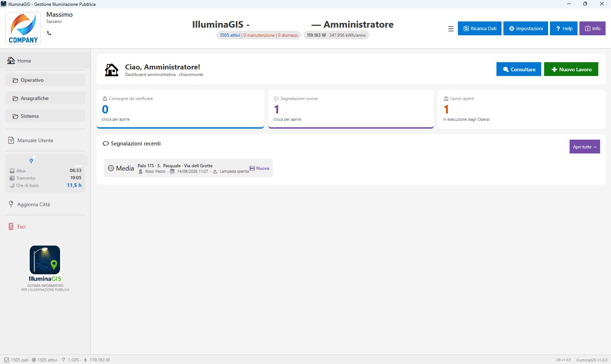
Task: Click the 1505 attivi status bar entry
Action: (x=45, y=360)
